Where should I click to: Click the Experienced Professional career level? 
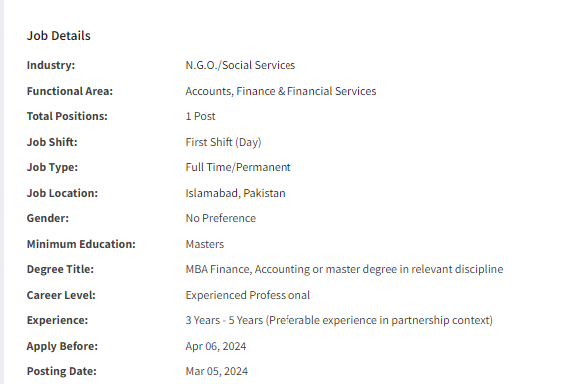point(248,295)
